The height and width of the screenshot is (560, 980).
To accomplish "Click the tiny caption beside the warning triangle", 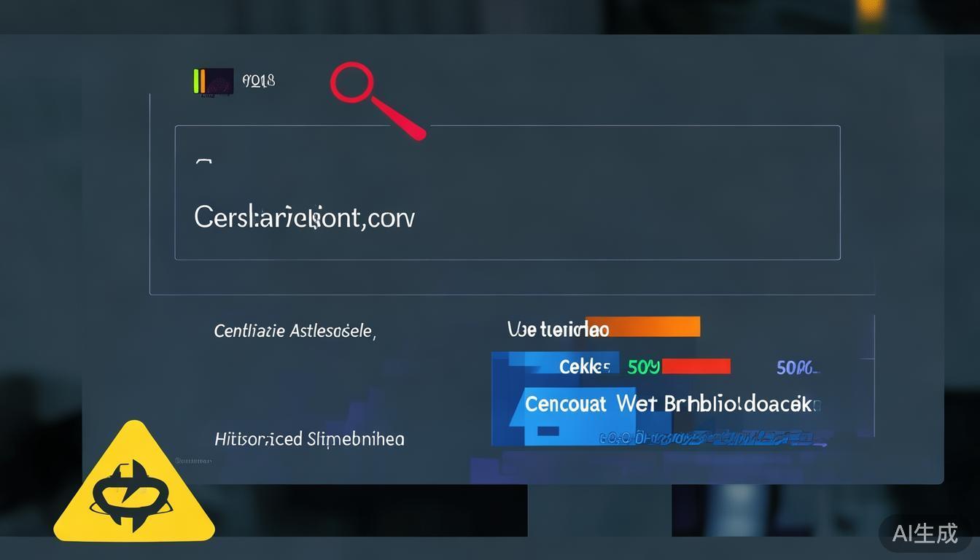I will pos(193,461).
